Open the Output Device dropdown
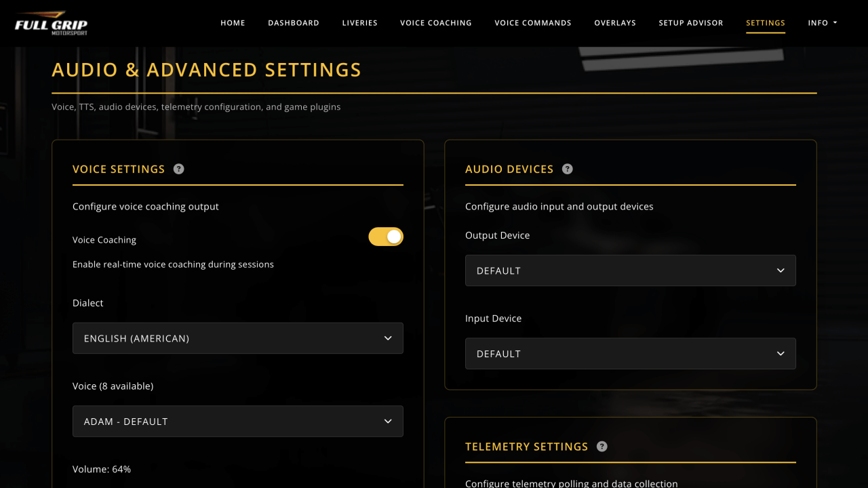 [x=630, y=270]
